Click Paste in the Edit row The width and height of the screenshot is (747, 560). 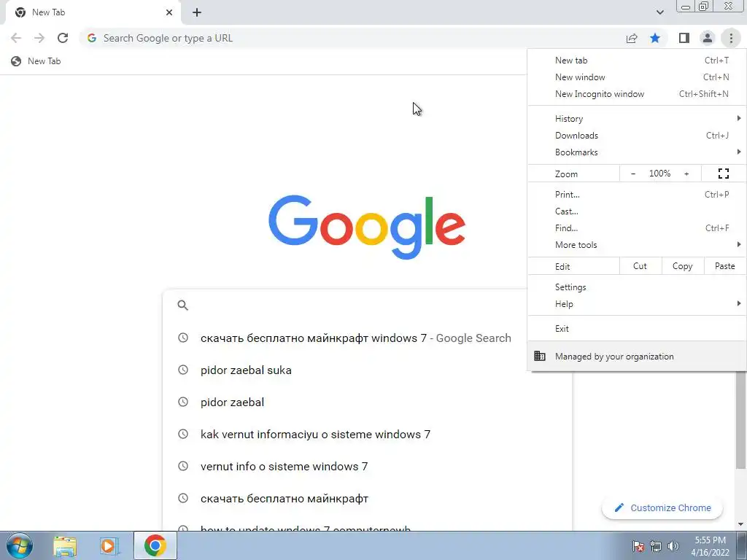click(x=725, y=266)
